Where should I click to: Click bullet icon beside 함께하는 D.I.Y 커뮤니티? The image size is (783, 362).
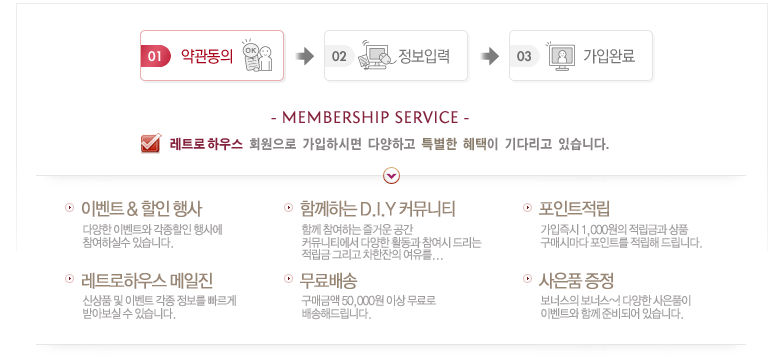point(288,208)
